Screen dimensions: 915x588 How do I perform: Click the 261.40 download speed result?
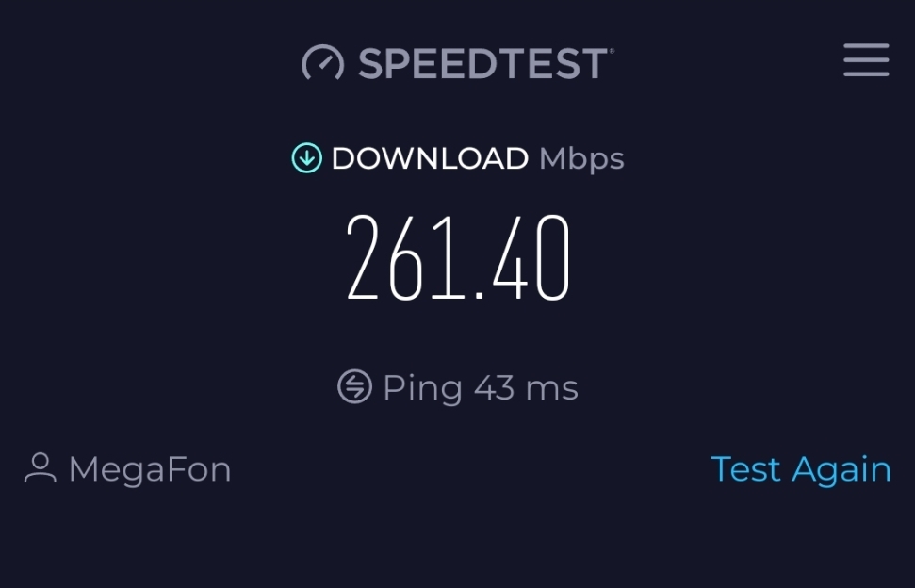458,257
